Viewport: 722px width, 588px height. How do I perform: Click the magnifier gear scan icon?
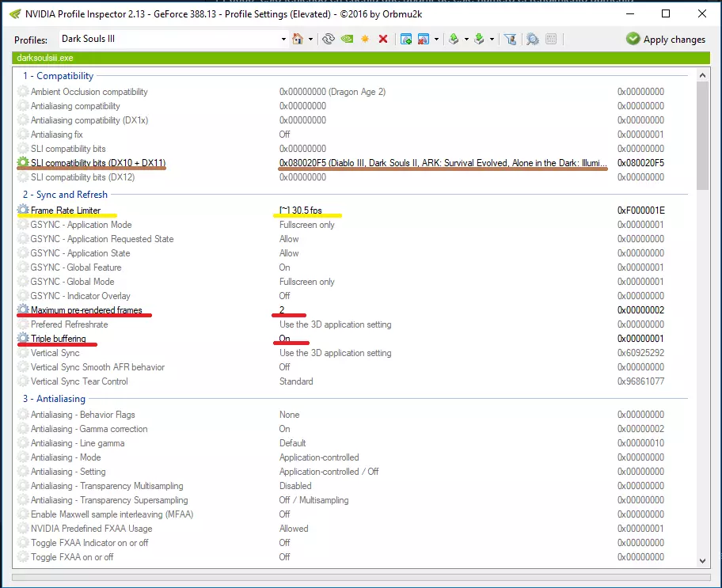[x=533, y=39]
